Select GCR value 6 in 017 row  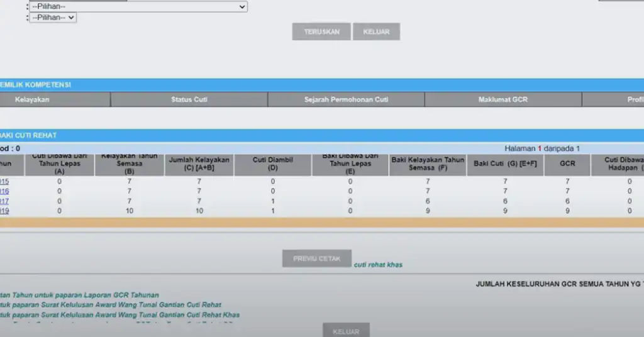click(x=567, y=201)
